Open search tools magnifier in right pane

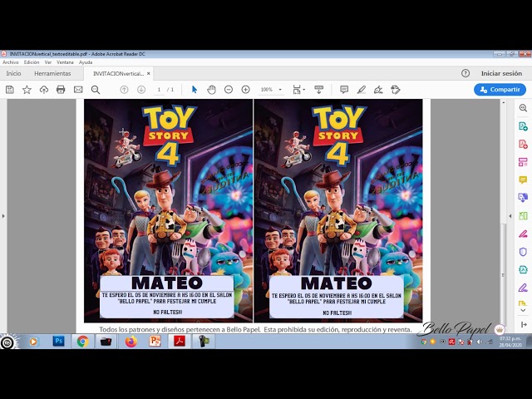point(523,108)
